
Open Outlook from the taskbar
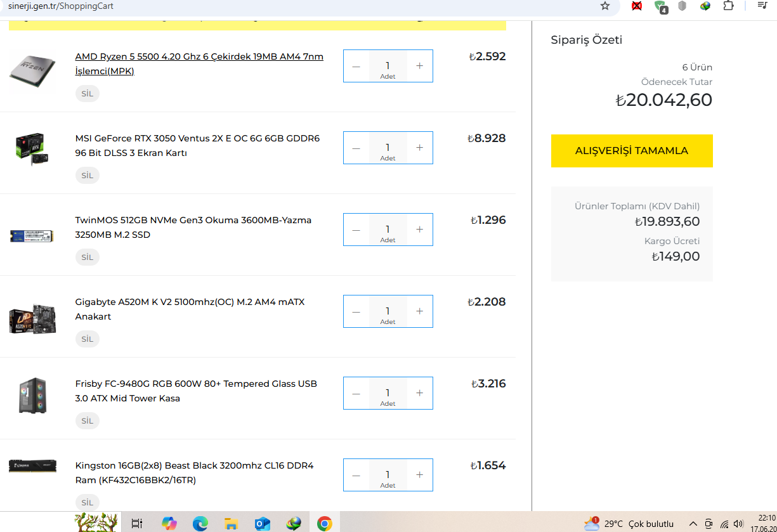tap(262, 523)
